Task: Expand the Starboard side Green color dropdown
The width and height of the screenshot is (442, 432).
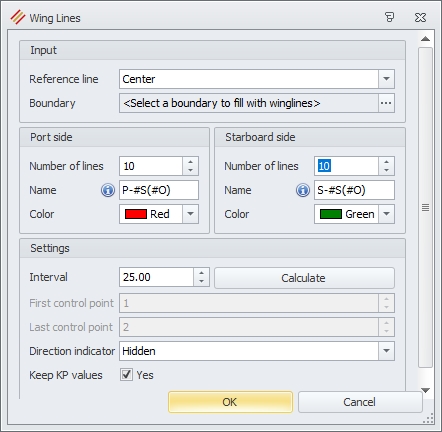Action: tap(386, 214)
